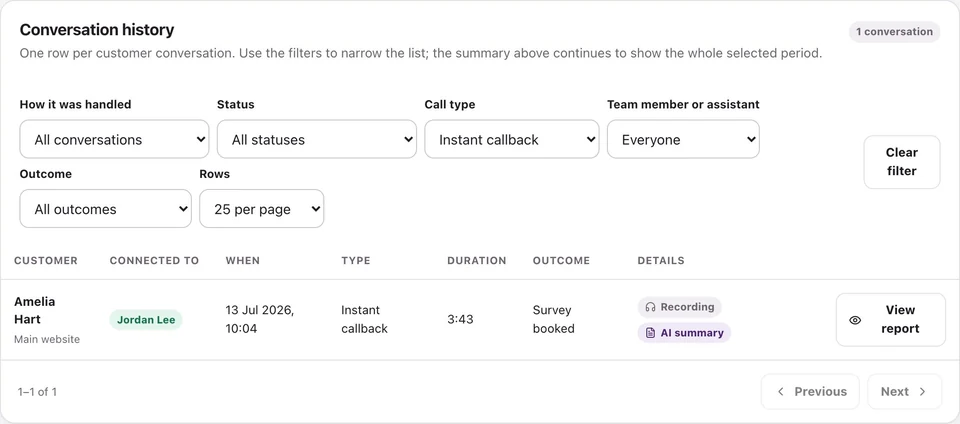Go to the Next page

point(904,392)
